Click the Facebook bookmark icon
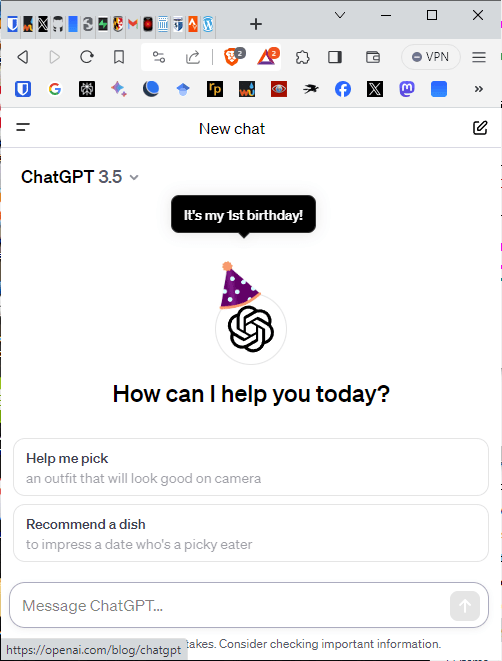This screenshot has width=502, height=661. 343,89
